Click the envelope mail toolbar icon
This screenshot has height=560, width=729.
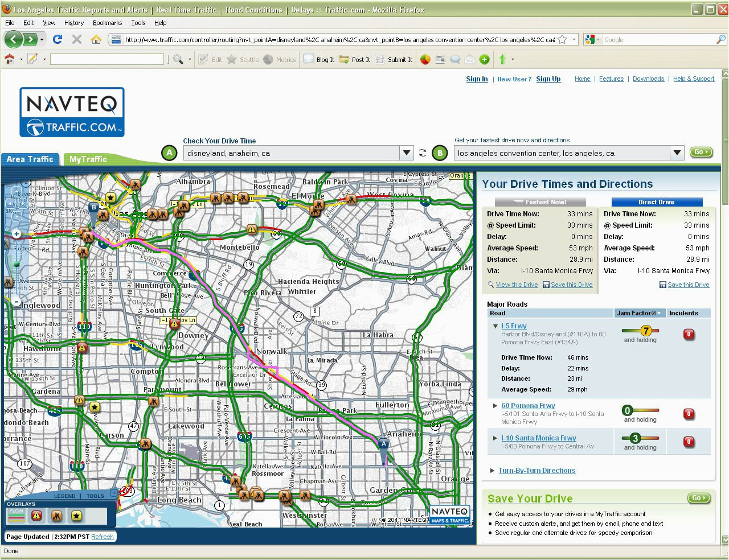click(x=469, y=59)
